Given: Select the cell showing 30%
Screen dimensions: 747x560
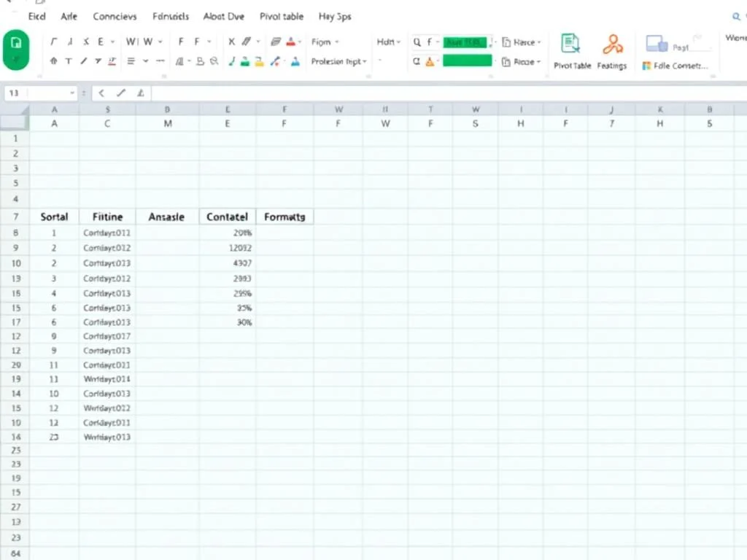Looking at the screenshot, I should (x=228, y=322).
